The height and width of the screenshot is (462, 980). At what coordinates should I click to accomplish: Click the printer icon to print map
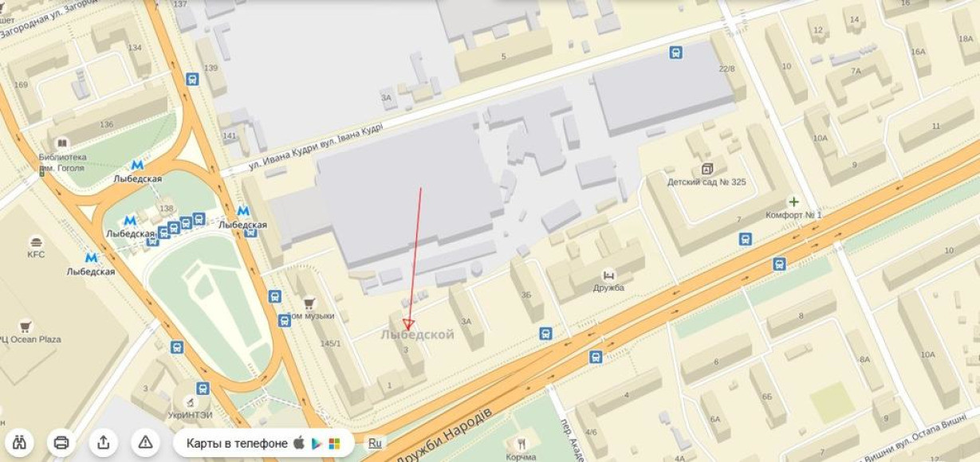click(x=62, y=442)
